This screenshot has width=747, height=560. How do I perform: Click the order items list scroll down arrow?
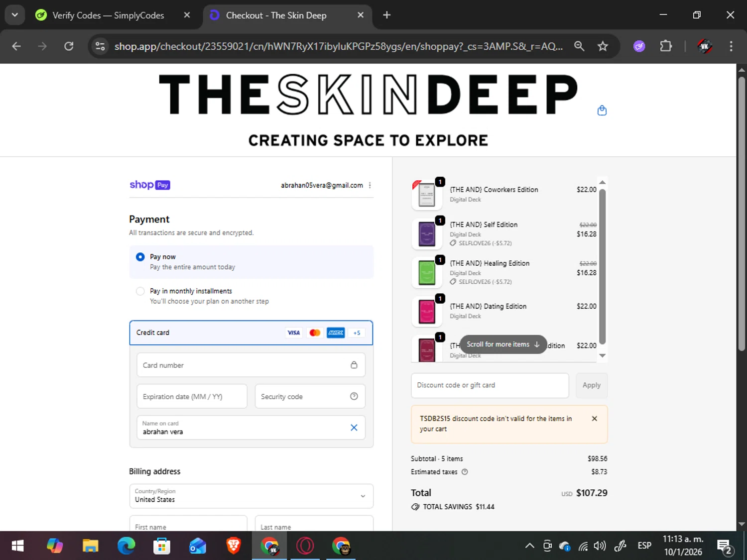tap(602, 355)
